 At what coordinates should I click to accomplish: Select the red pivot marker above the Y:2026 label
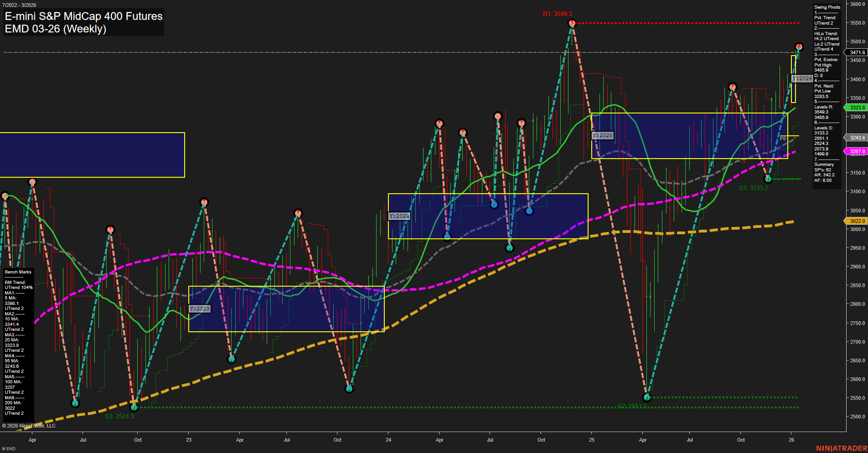point(798,46)
